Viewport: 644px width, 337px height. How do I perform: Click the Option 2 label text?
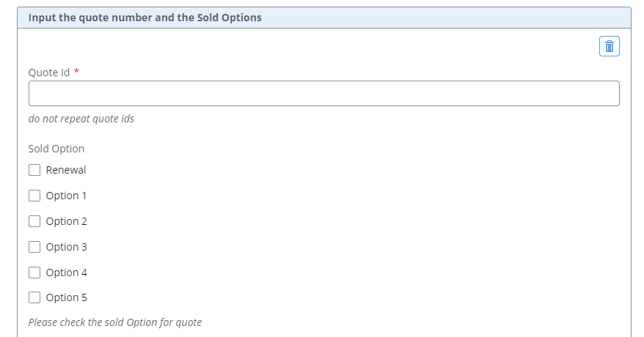67,221
